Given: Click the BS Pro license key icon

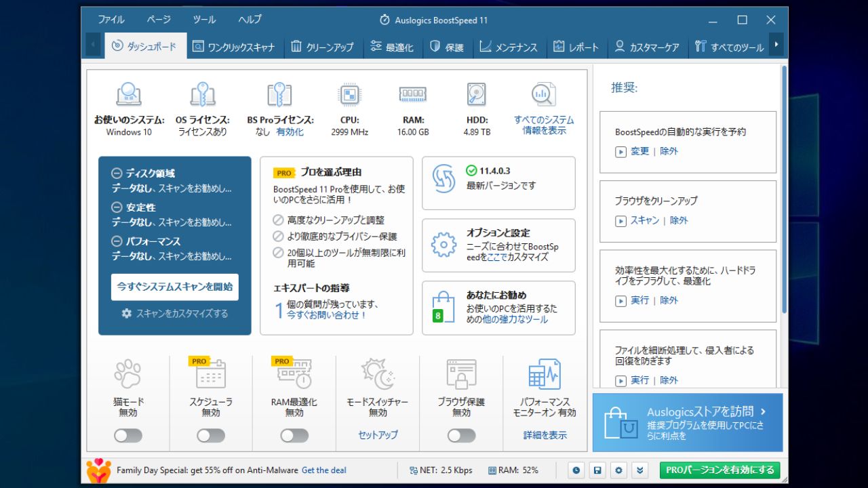Looking at the screenshot, I should 279,95.
